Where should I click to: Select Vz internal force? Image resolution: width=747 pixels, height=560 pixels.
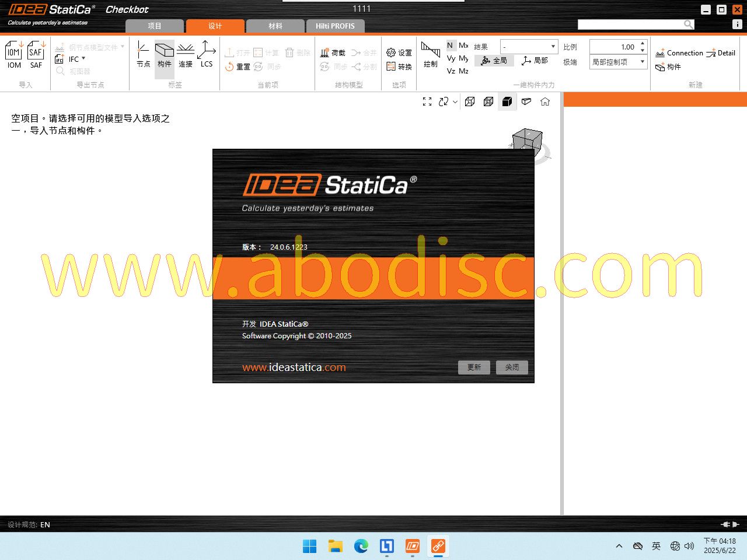pos(451,71)
